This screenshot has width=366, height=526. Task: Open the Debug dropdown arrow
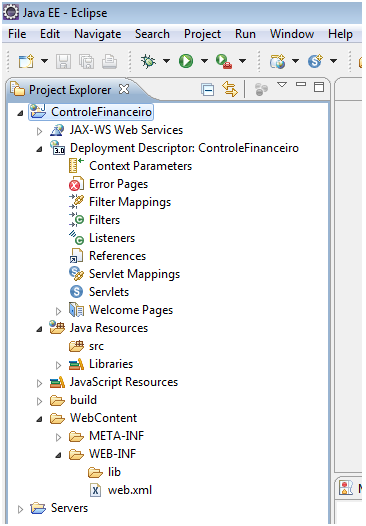click(166, 61)
